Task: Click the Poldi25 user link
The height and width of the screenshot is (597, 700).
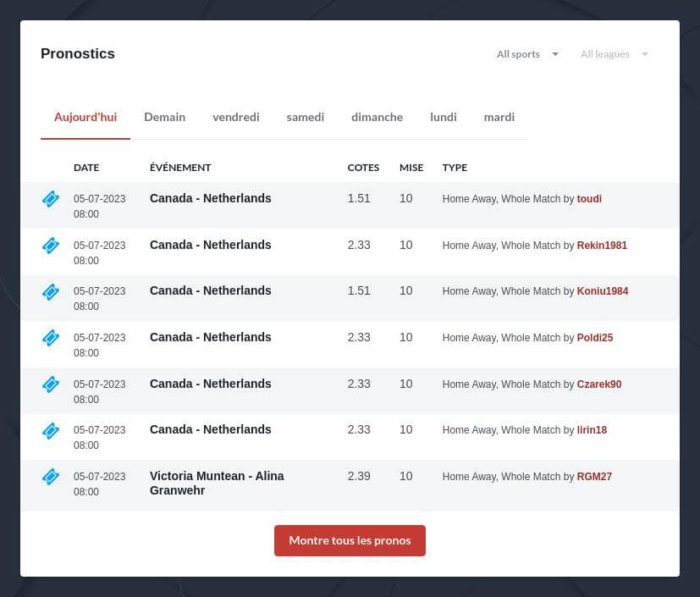Action: 595,338
